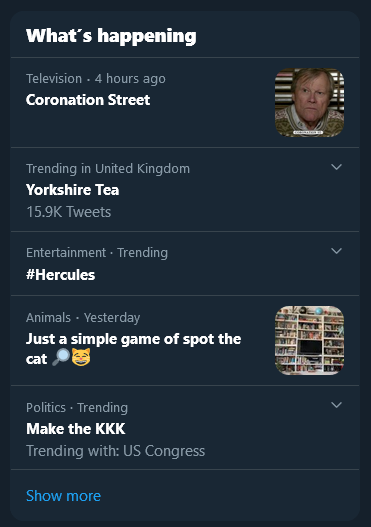The image size is (371, 527).
Task: Open the Coronation Street headline
Action: tap(88, 100)
